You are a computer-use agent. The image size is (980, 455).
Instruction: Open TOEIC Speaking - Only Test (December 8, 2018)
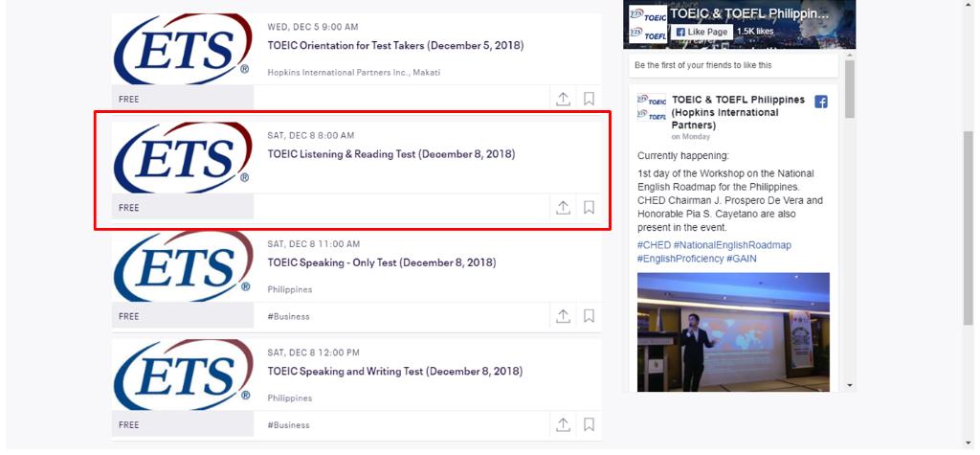click(x=382, y=262)
